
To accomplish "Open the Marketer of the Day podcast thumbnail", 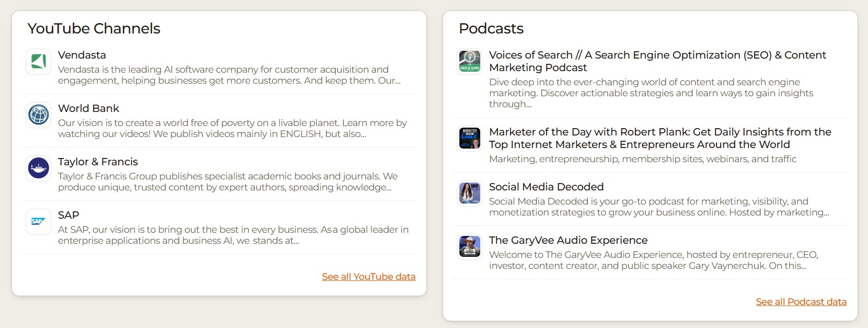I will point(469,139).
